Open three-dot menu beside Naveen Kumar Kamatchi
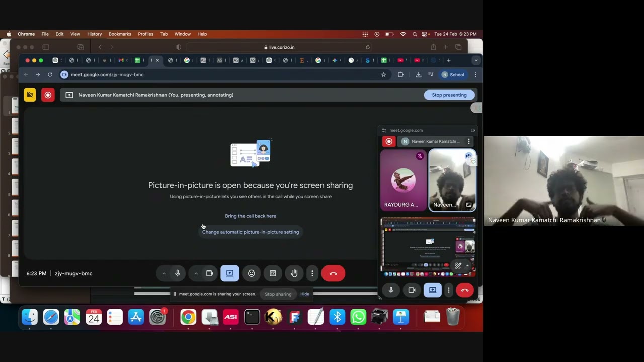The image size is (644, 362). [x=469, y=141]
